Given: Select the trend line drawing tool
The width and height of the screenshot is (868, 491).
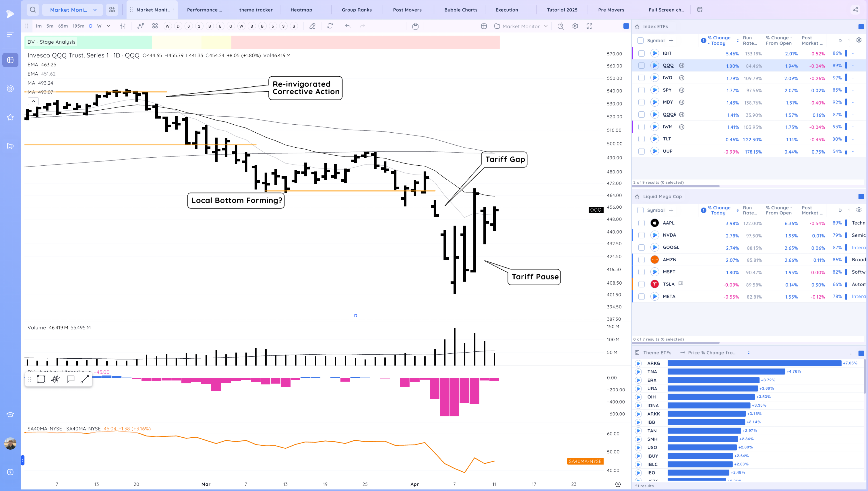Looking at the screenshot, I should pos(85,379).
